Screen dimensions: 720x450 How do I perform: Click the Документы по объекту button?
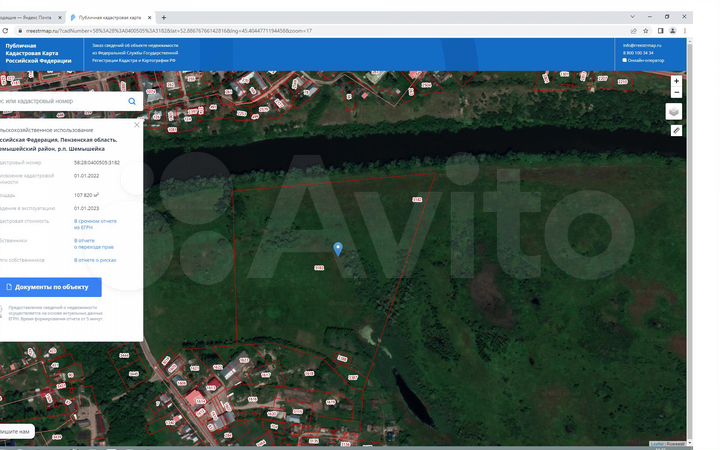pyautogui.click(x=50, y=287)
